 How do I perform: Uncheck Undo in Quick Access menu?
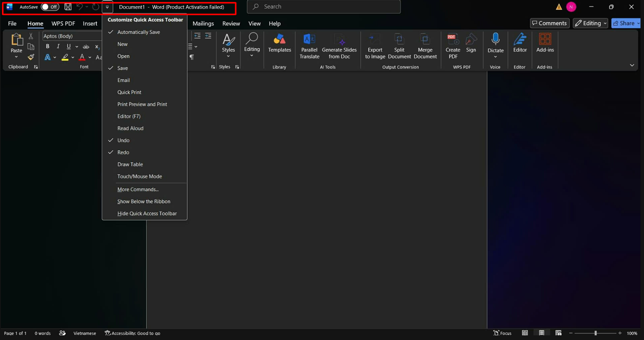pyautogui.click(x=144, y=140)
